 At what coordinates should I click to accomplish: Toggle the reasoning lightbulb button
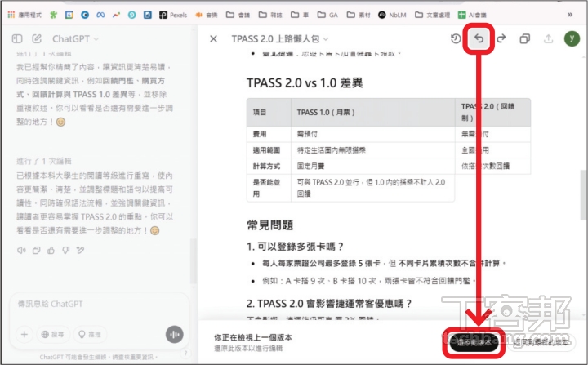point(90,334)
